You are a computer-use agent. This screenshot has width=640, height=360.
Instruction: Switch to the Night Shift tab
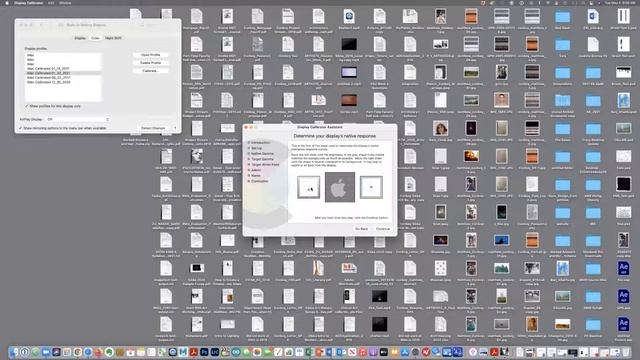pos(113,38)
